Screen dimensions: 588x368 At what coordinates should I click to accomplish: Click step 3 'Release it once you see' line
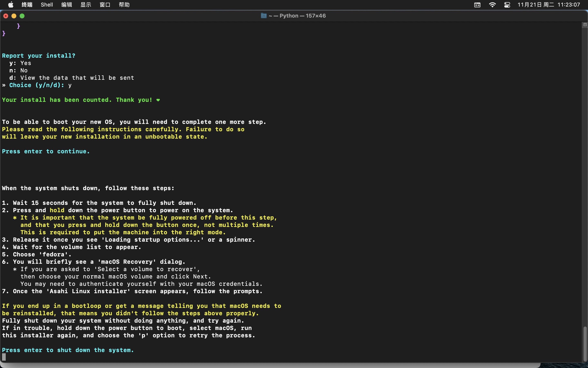point(129,239)
